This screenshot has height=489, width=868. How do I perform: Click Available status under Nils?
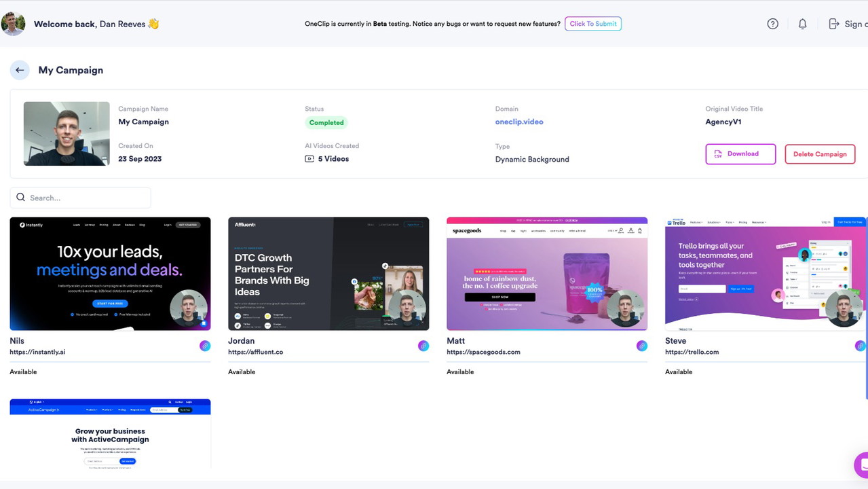tap(24, 372)
